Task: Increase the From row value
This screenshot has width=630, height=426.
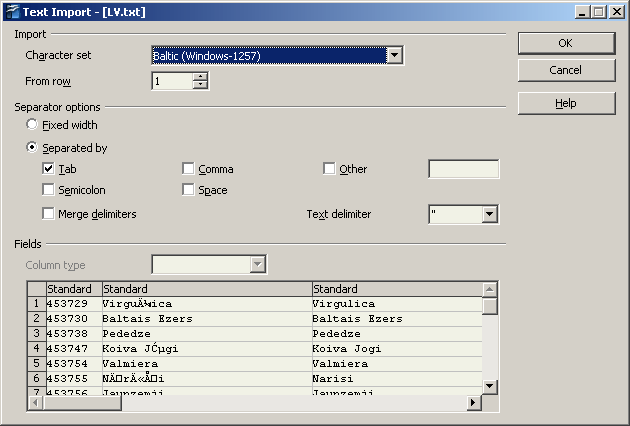Action: [200, 77]
